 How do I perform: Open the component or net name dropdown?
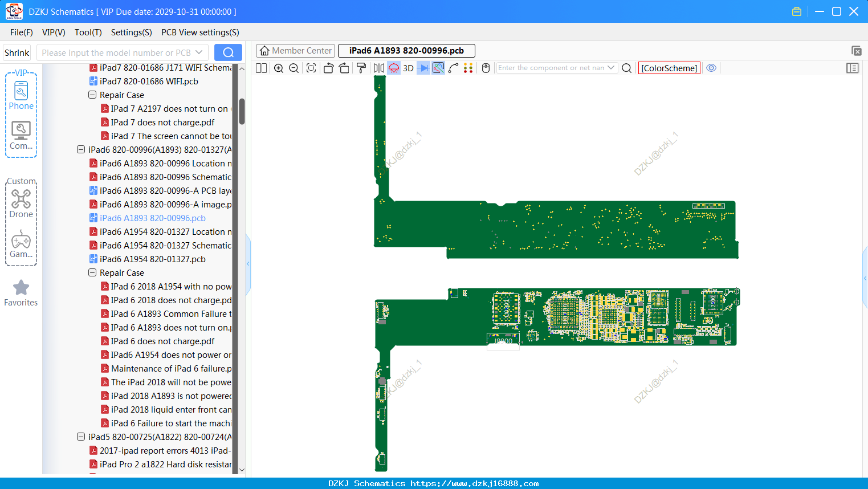[x=611, y=68]
